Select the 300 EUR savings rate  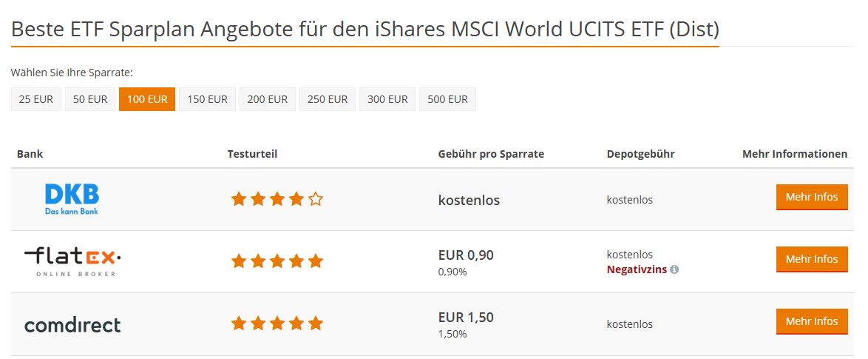coord(387,99)
